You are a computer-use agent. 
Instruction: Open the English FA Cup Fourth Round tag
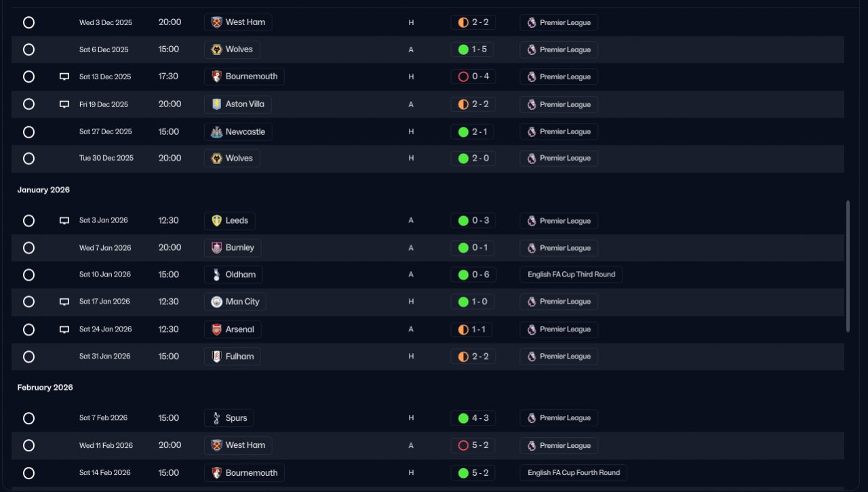(574, 473)
